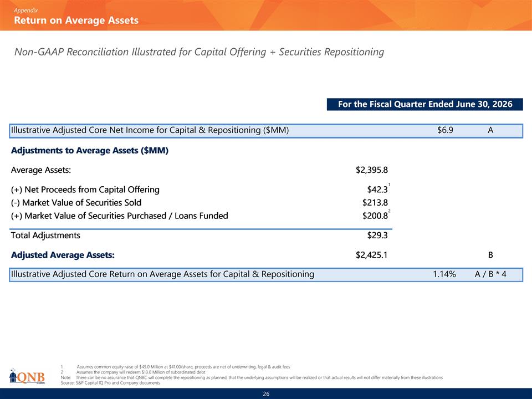Image resolution: width=532 pixels, height=399 pixels.
Task: Click '(+) Market Value of Securities Purchased / Loans Funded'
Action: pyautogui.click(x=120, y=216)
